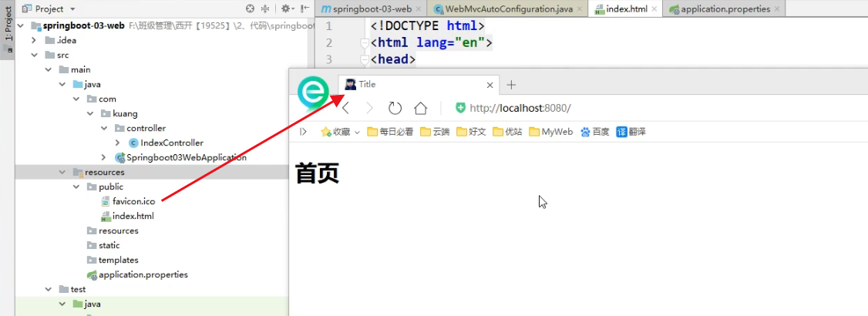Close the WebMvcAutoConfiguration.java tab
The width and height of the screenshot is (868, 316).
click(x=580, y=8)
